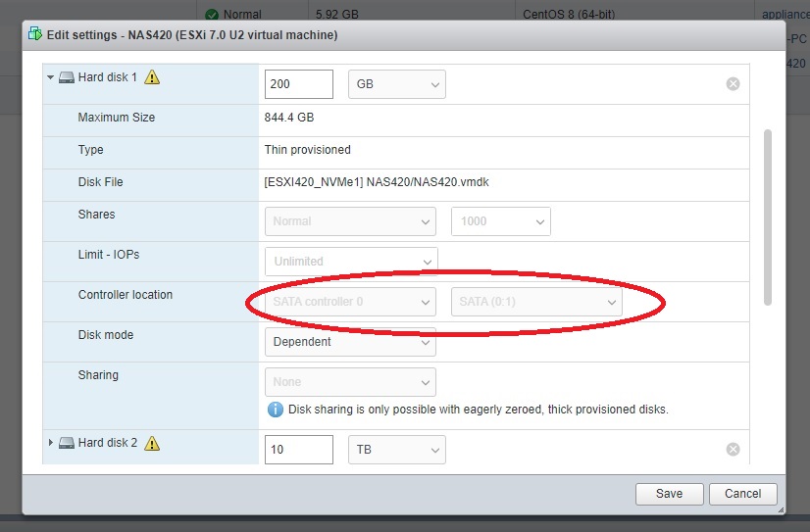
Task: Remove Hard disk 1 using its X icon
Action: (733, 83)
